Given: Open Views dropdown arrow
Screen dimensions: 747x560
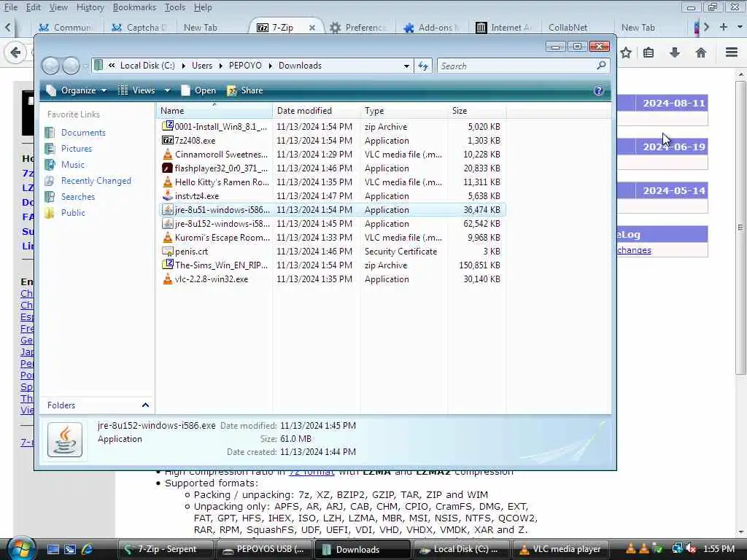Looking at the screenshot, I should (167, 90).
